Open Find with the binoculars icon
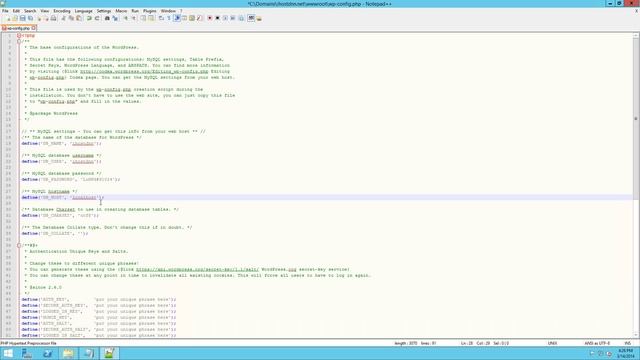The width and height of the screenshot is (640, 360). click(x=107, y=18)
